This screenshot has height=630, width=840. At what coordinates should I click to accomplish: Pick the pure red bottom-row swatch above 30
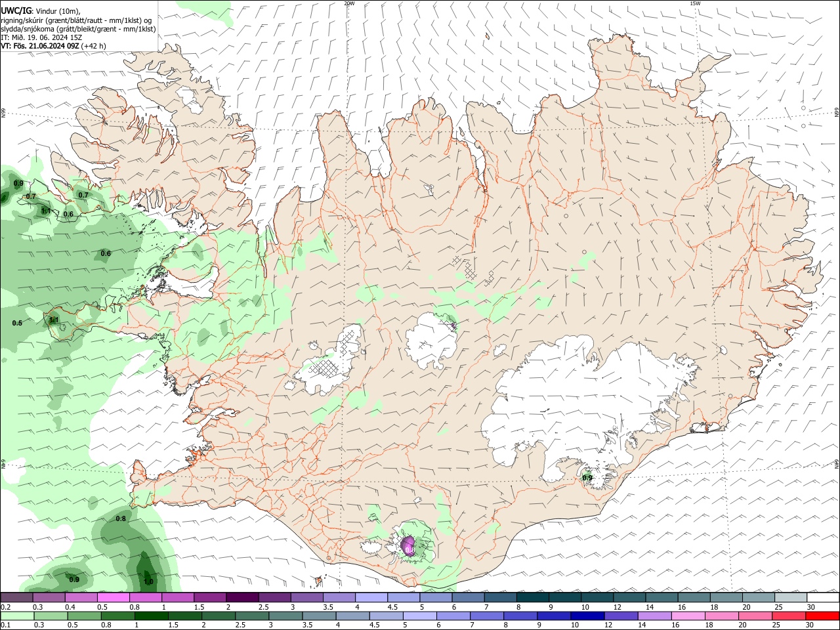[824, 616]
